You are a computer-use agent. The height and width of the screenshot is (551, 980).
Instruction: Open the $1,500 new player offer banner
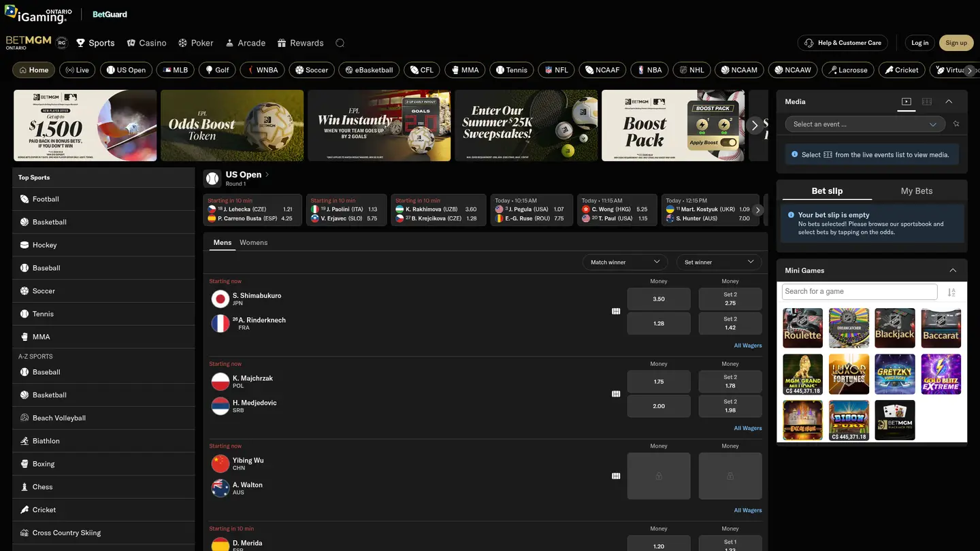85,126
